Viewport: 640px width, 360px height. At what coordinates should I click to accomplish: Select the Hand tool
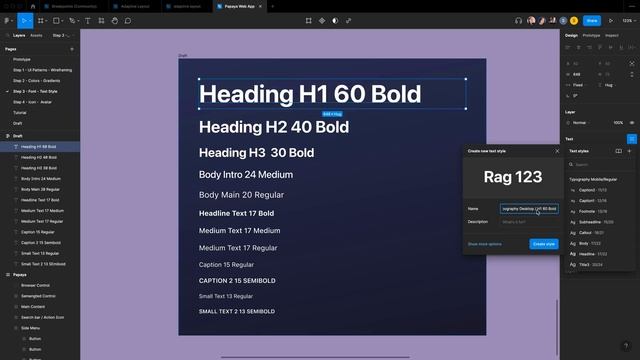pos(115,21)
